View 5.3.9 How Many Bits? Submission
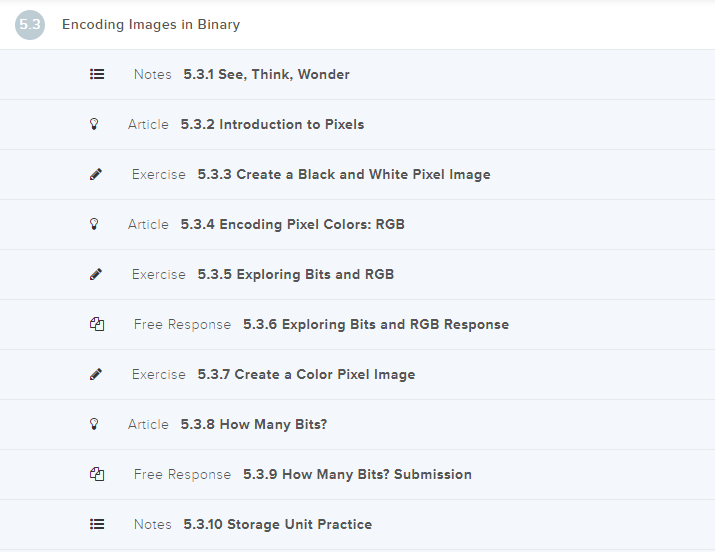Viewport: 715px width, 552px height. click(x=357, y=474)
